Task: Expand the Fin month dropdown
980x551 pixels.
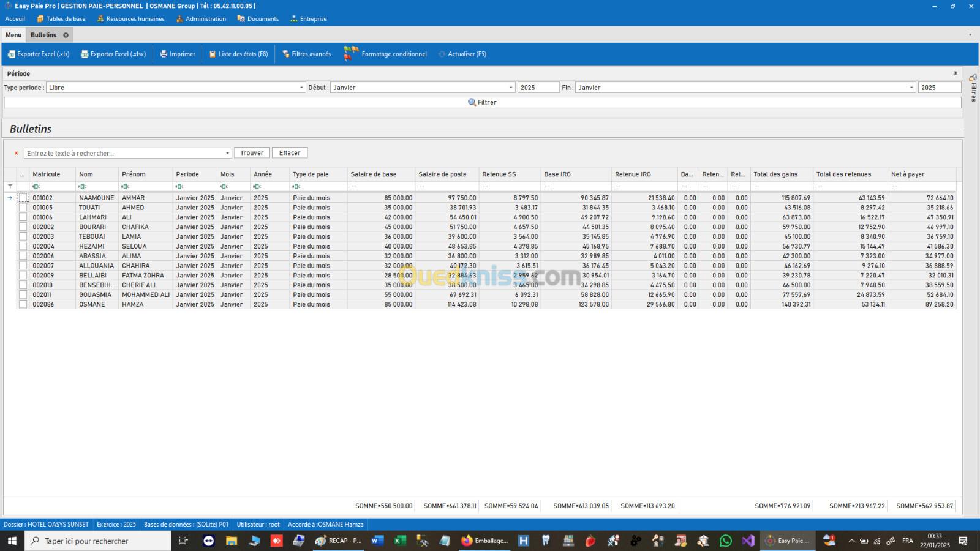Action: (911, 88)
